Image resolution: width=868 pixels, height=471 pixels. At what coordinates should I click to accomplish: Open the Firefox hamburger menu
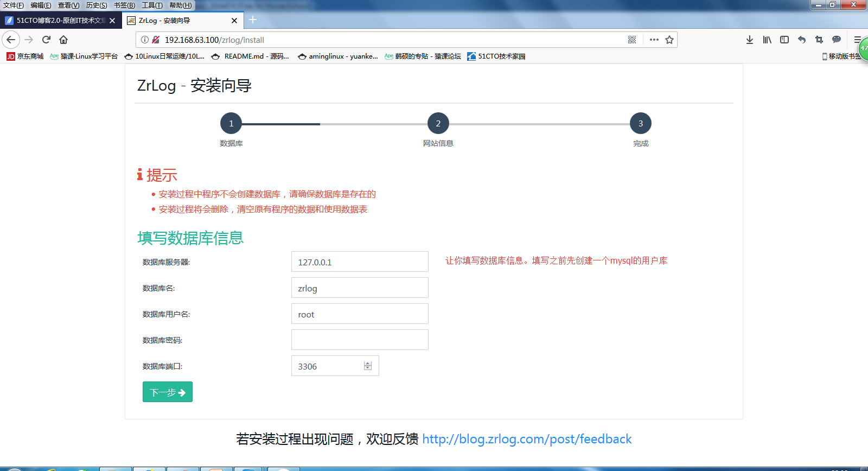coord(857,40)
